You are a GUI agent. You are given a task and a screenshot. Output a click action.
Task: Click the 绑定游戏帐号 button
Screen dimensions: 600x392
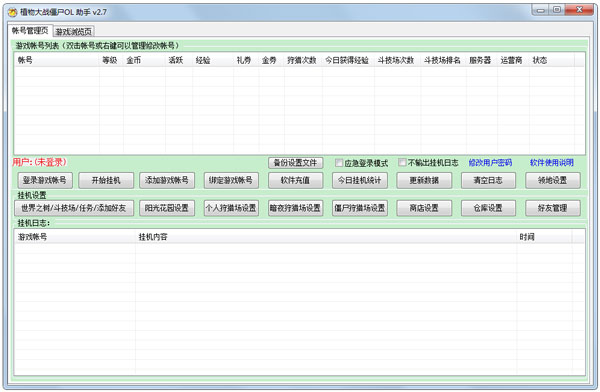(231, 180)
